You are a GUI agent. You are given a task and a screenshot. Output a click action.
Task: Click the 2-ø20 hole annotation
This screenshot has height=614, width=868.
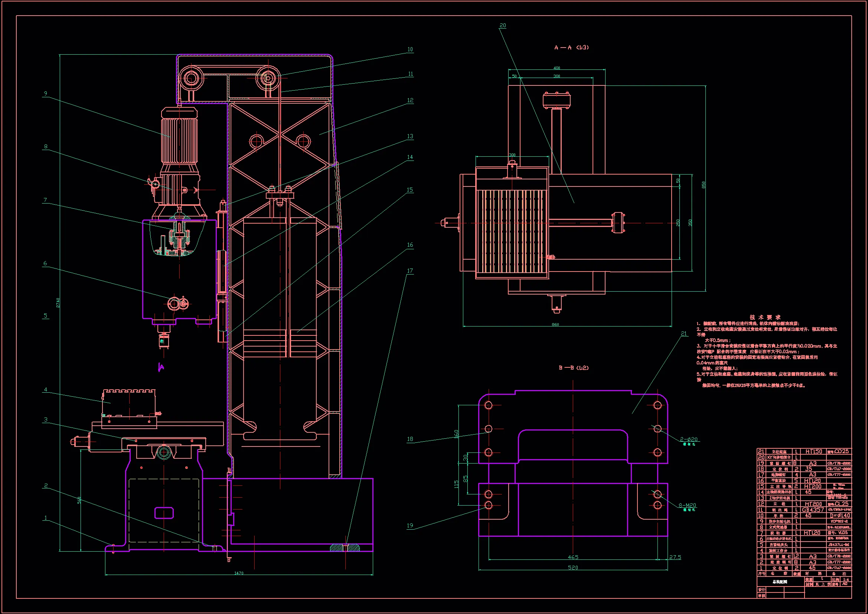tap(688, 439)
